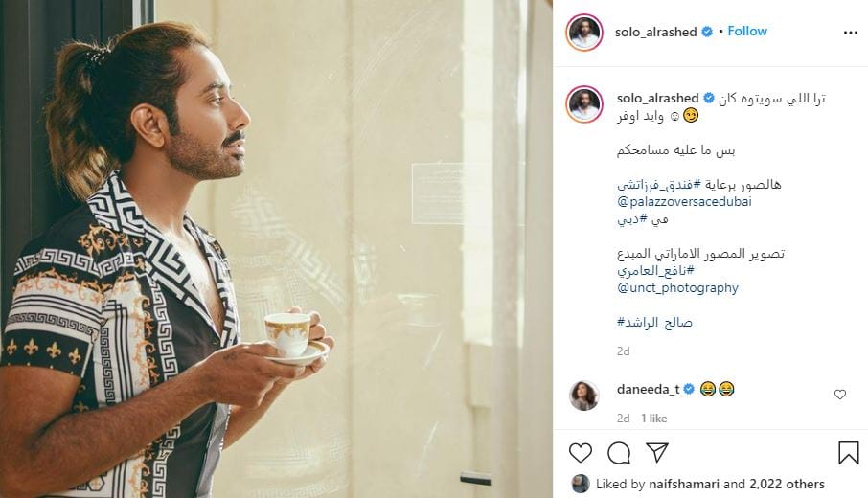Click the solo_alrashed username in header
The image size is (868, 498).
655,32
